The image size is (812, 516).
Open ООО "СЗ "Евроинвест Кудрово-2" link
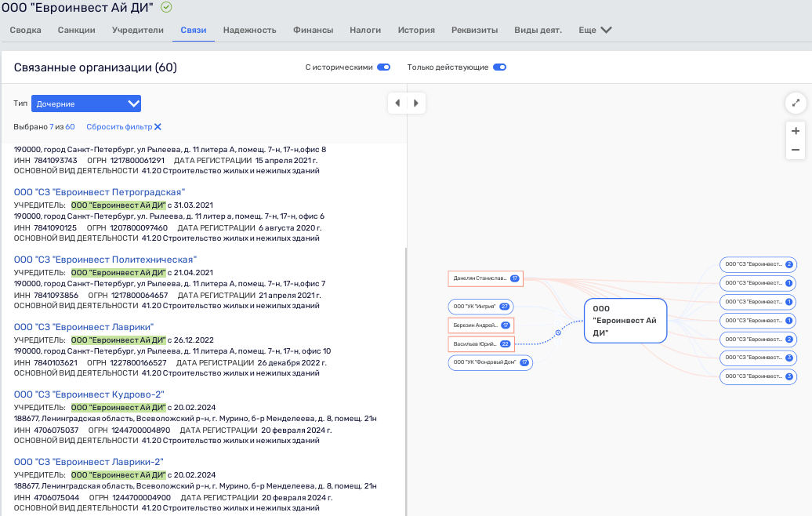click(89, 394)
